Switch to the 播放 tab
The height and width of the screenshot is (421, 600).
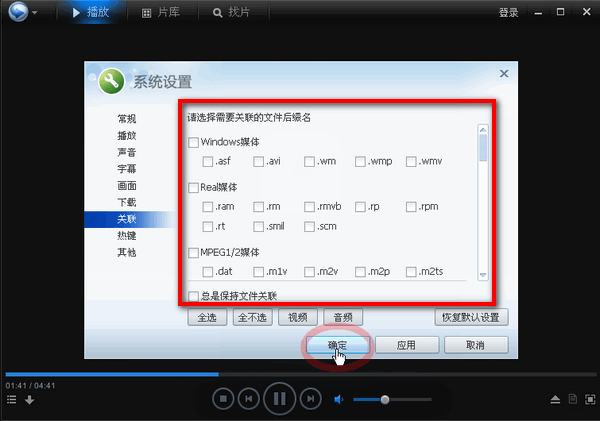point(91,12)
